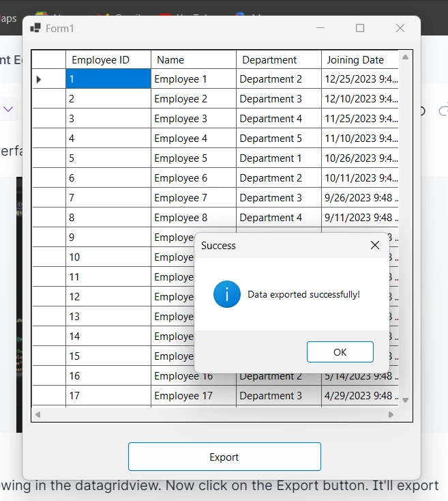Click the Form1 window icon
The image size is (448, 501).
tap(35, 28)
